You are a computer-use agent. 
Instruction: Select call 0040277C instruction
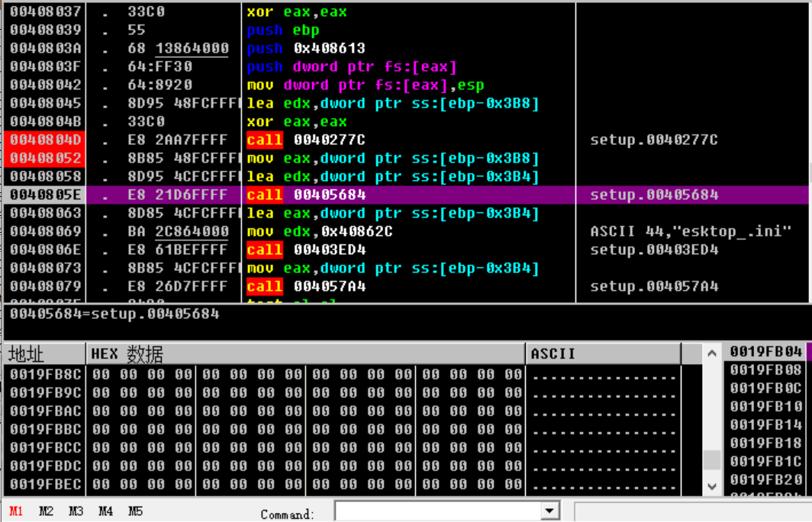[x=306, y=140]
